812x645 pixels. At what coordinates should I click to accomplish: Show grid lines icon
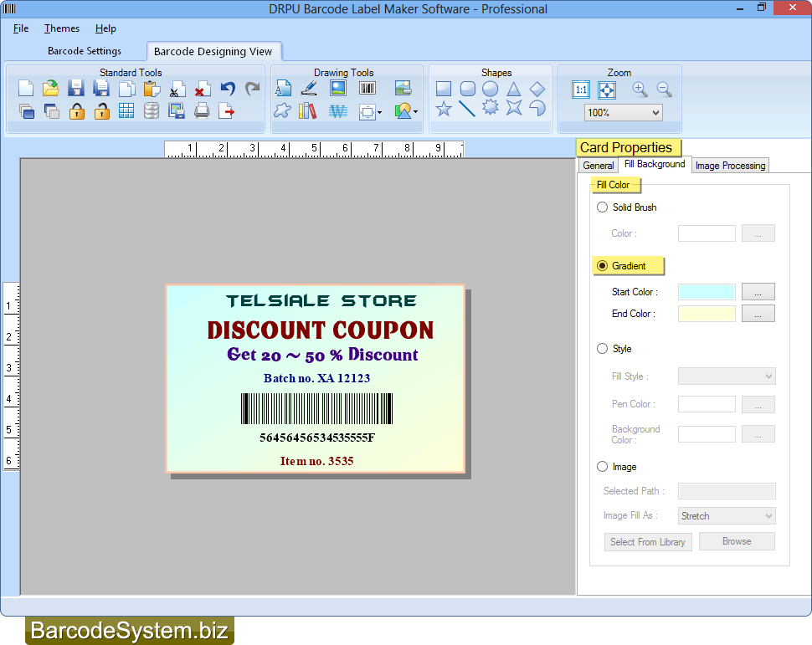click(x=126, y=110)
